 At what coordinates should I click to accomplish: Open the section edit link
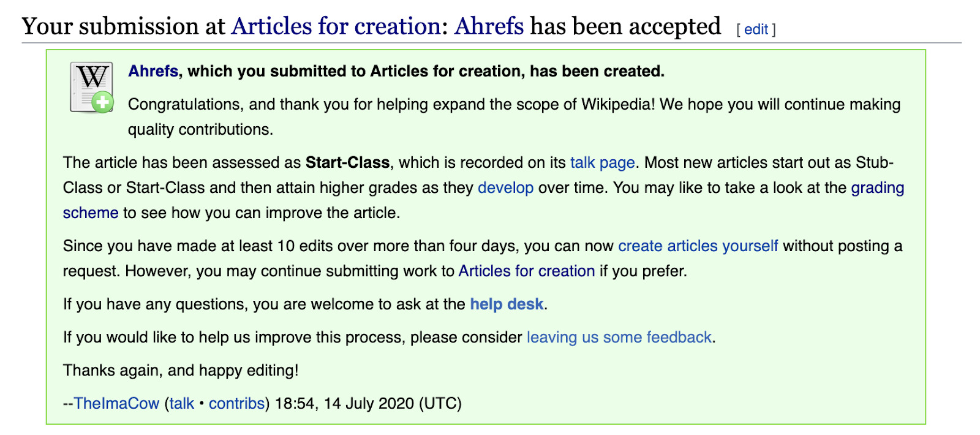756,29
